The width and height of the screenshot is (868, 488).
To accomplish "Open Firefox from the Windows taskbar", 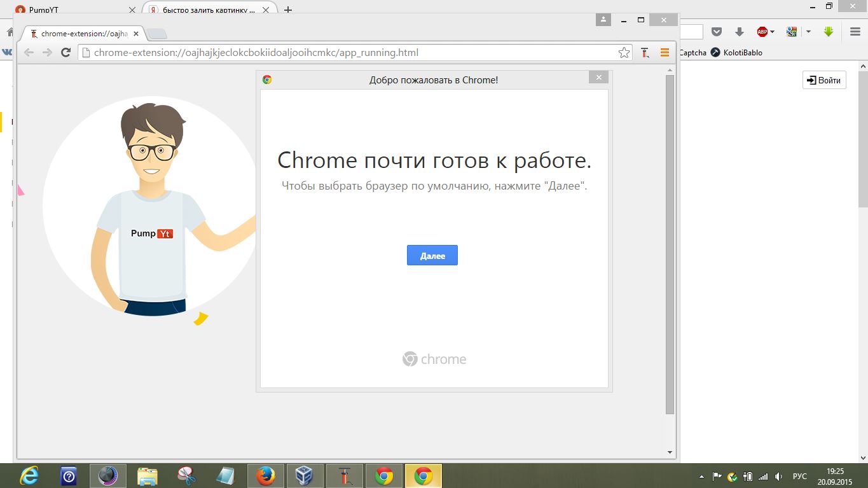I will (x=265, y=476).
